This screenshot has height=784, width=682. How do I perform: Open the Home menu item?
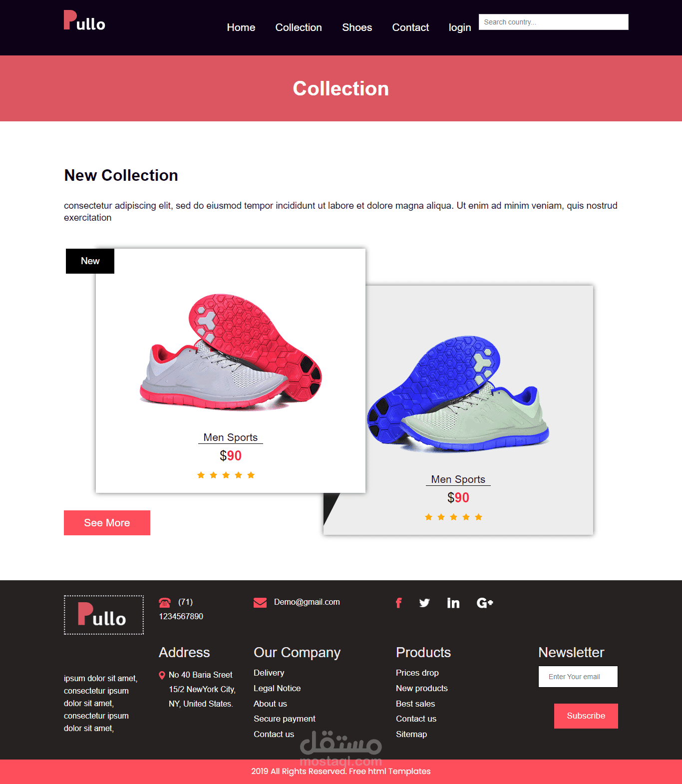click(241, 27)
